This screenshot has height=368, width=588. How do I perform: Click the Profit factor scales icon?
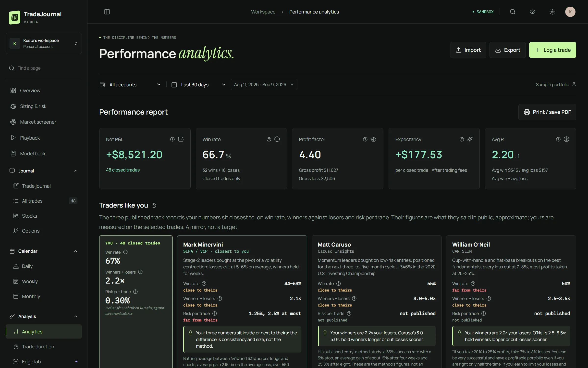tap(374, 139)
